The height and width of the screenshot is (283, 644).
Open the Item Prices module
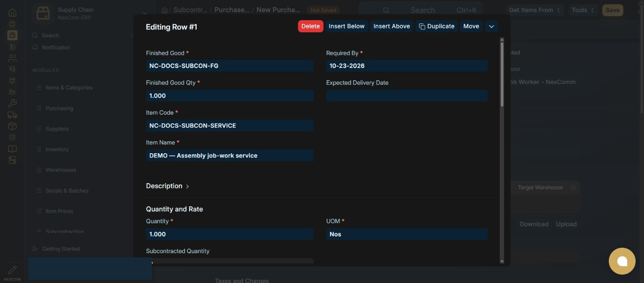pos(60,211)
